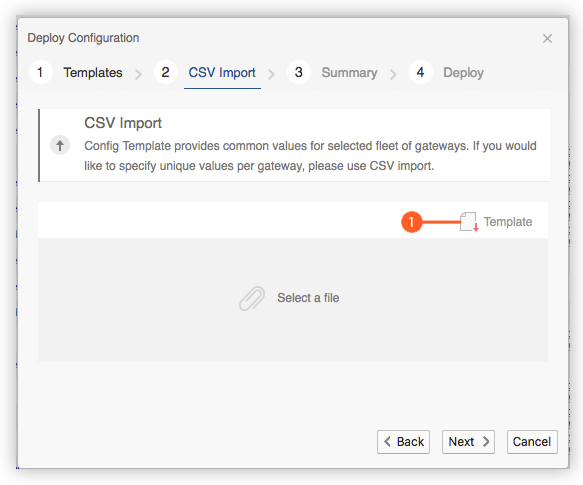Click the step 4 number circle
The image size is (583, 485).
421,72
